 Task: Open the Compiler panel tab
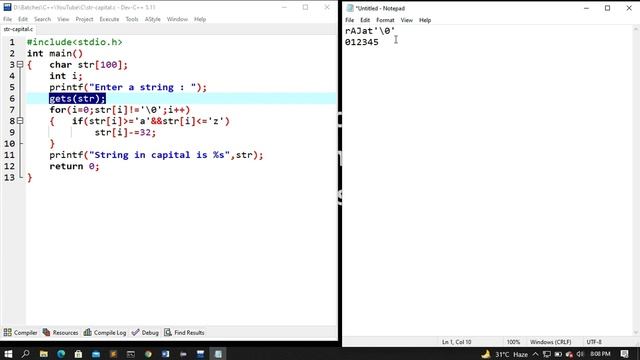[x=20, y=333]
